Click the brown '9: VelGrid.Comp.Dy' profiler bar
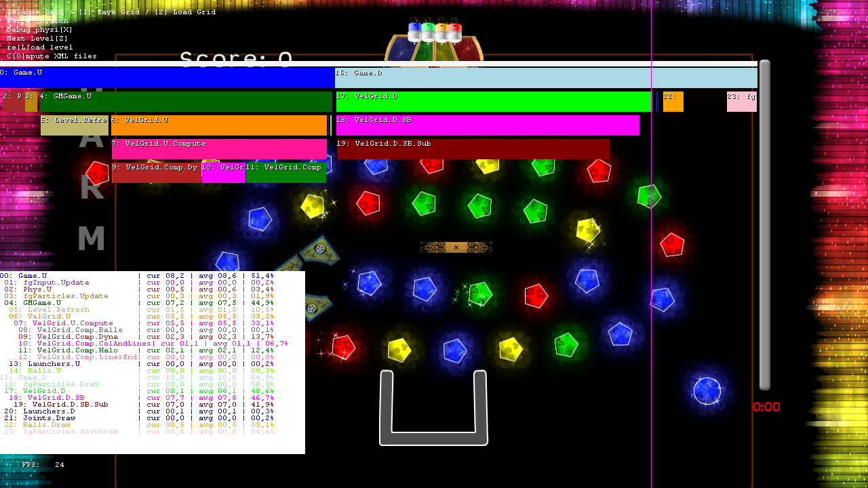 point(157,173)
